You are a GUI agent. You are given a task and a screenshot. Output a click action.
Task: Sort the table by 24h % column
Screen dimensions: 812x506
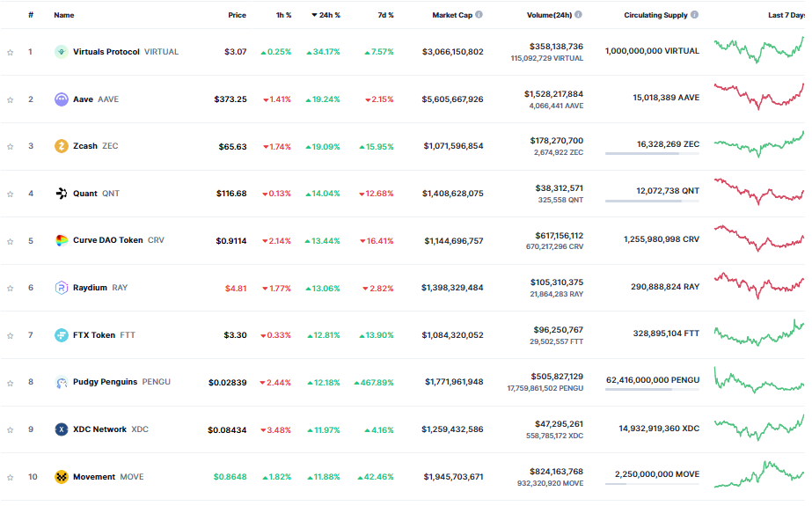coord(326,15)
